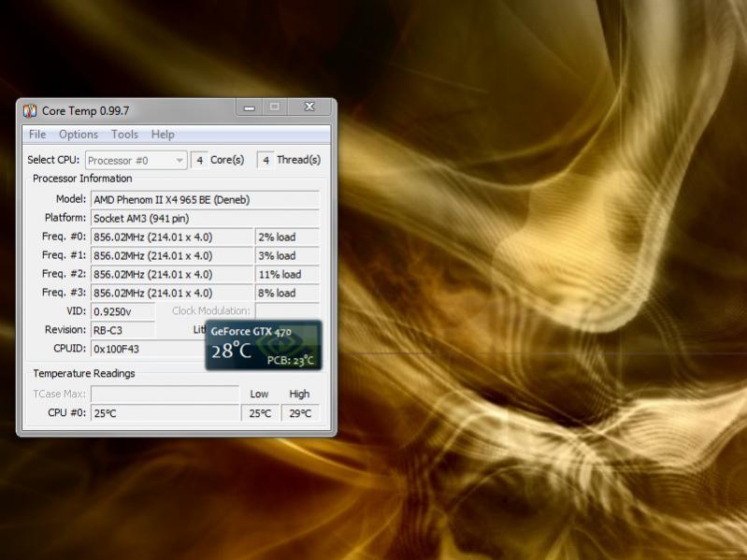Click the empty TCase Max field
The image size is (747, 560).
pos(165,394)
